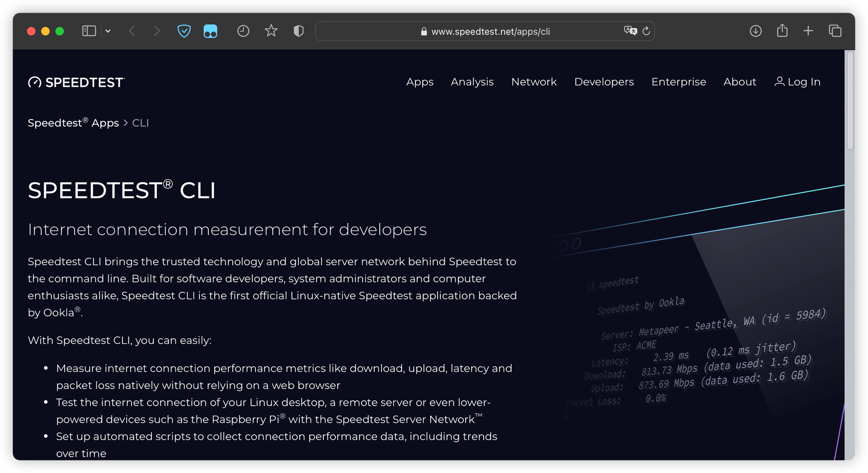Show downloads with the download arrow icon
This screenshot has height=473, width=868.
755,31
